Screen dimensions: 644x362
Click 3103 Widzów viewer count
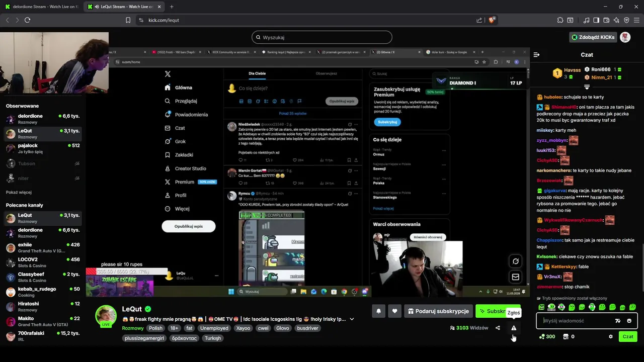(x=469, y=328)
